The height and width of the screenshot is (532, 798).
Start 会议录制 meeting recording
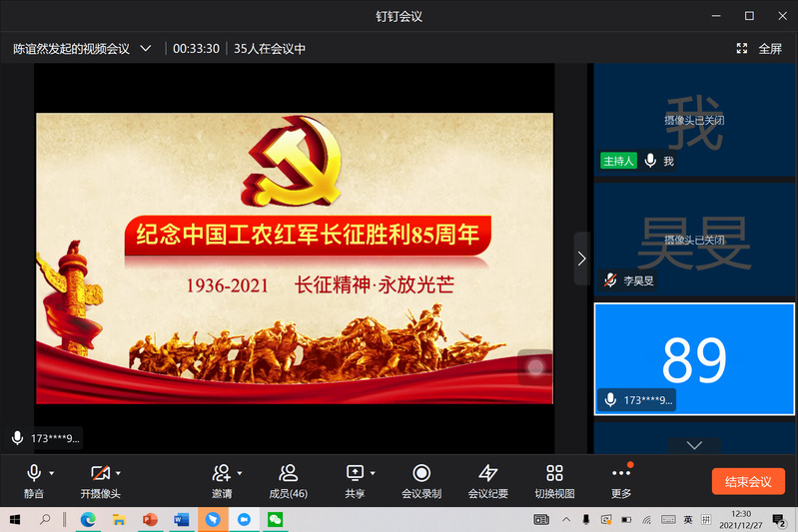[421, 481]
